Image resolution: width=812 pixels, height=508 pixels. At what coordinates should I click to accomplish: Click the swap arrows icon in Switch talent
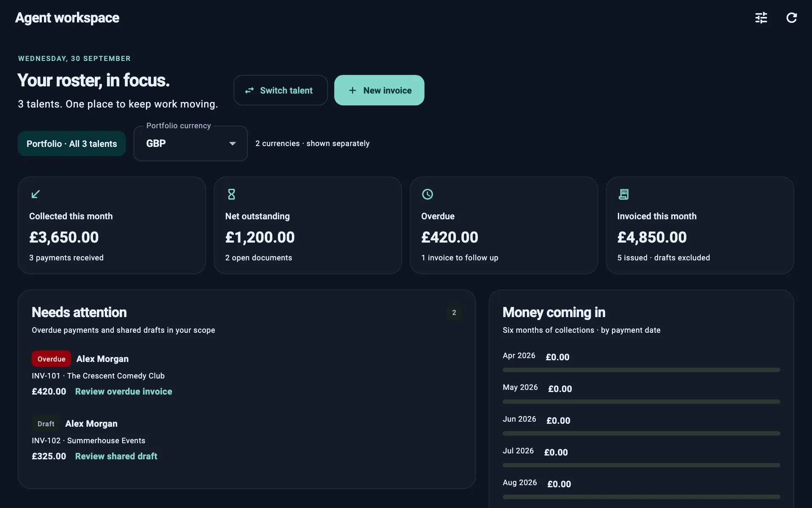point(250,90)
